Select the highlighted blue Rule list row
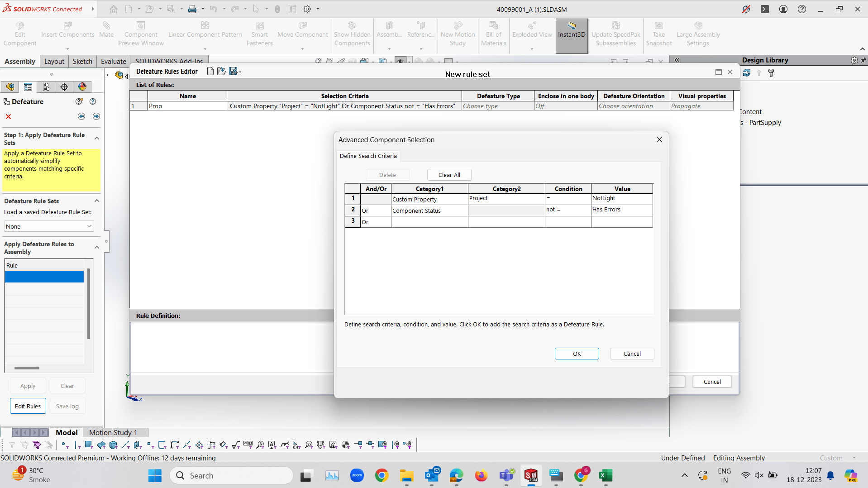868x488 pixels. [x=44, y=277]
